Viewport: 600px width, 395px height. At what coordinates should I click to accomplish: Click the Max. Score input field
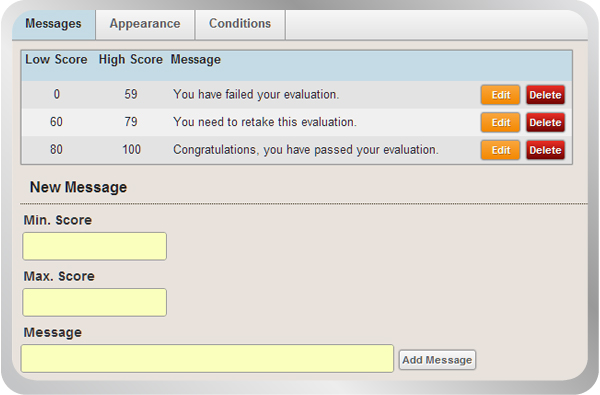click(x=95, y=302)
